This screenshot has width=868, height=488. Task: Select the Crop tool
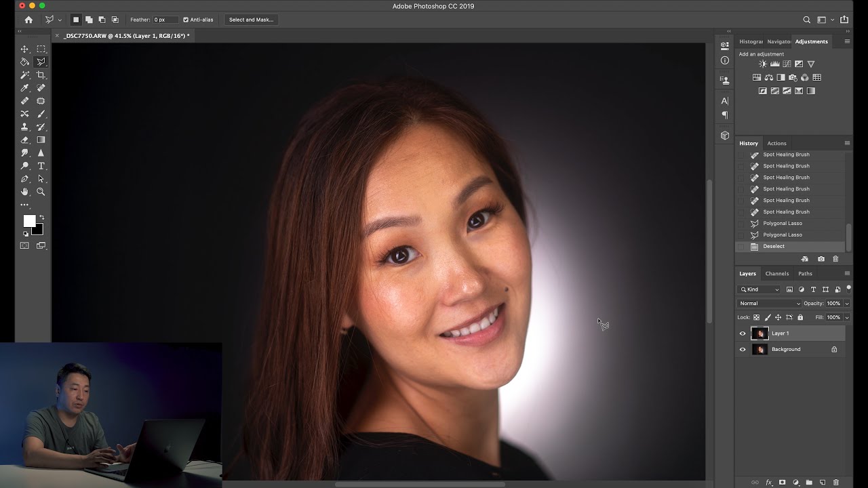point(41,75)
